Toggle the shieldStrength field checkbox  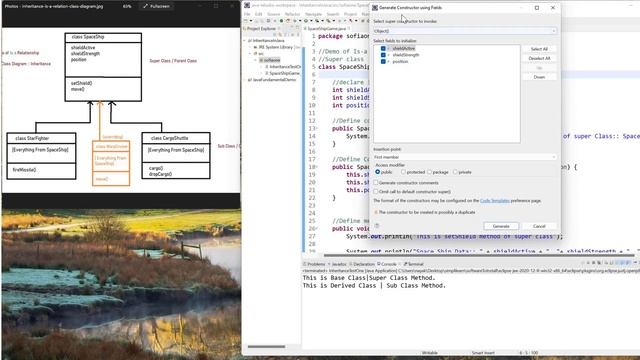point(383,55)
